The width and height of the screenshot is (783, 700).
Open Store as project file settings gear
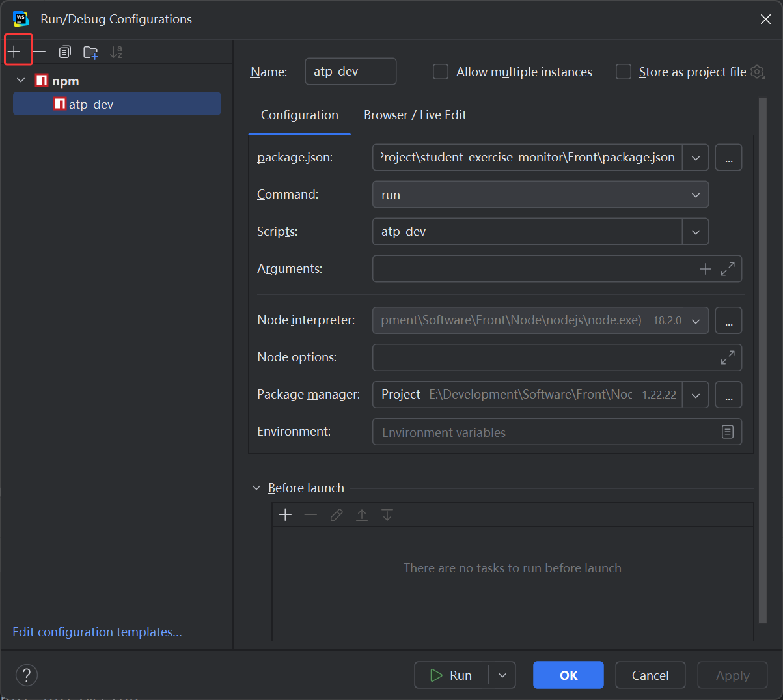point(758,72)
